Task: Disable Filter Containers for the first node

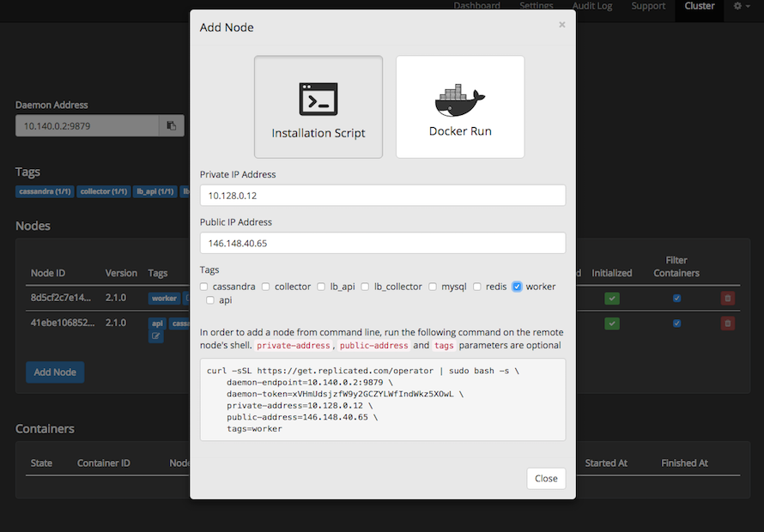Action: 676,298
